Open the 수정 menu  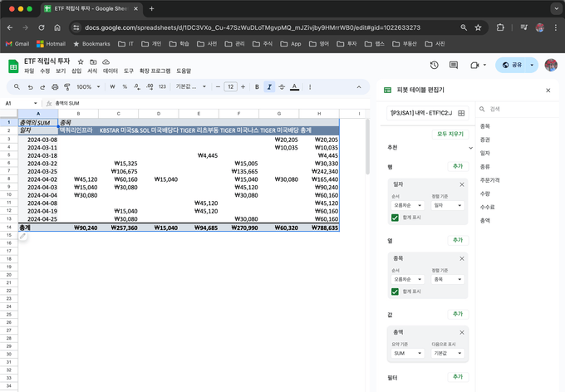[x=45, y=71]
